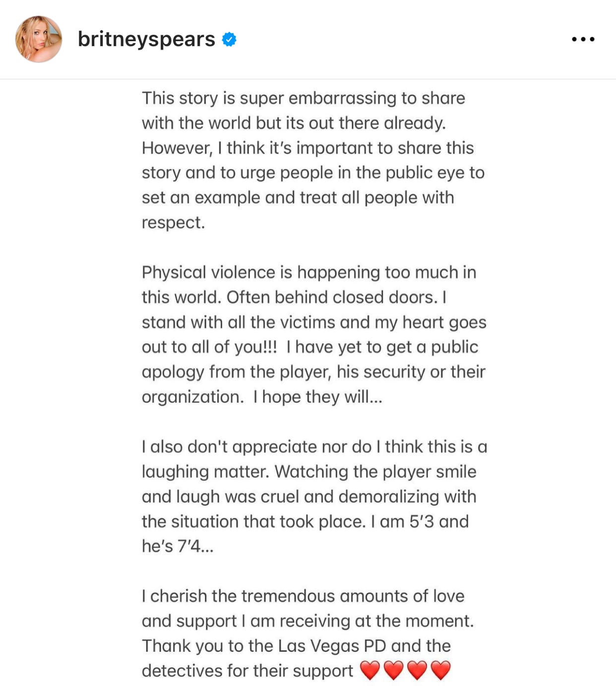Viewport: 616px width, 694px height.
Task: Tap the first red heart emoji
Action: tap(370, 671)
